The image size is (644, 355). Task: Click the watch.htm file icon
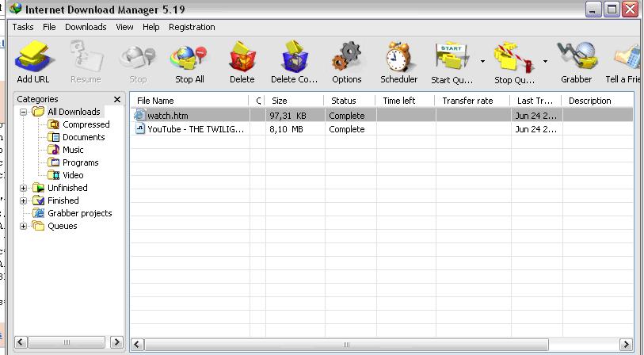tap(140, 115)
